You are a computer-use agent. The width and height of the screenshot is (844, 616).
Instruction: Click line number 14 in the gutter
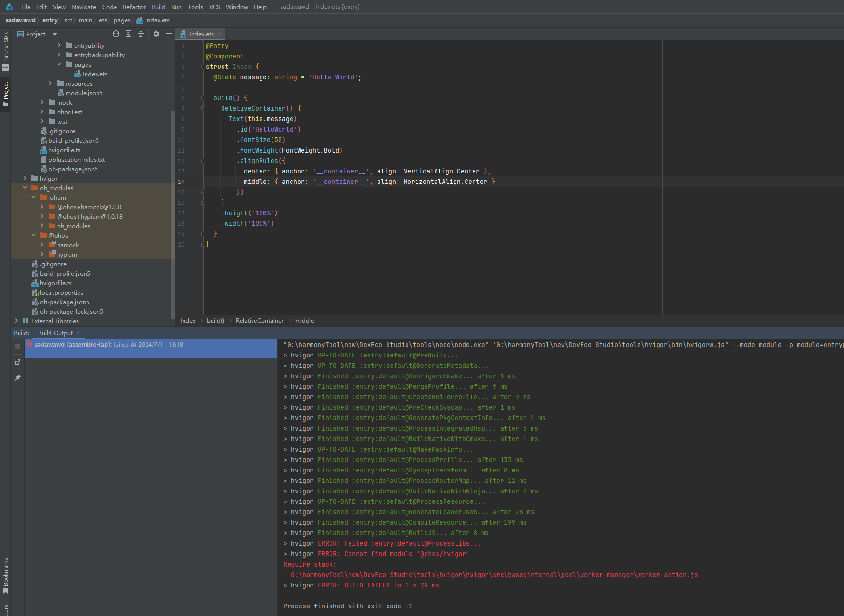[181, 182]
